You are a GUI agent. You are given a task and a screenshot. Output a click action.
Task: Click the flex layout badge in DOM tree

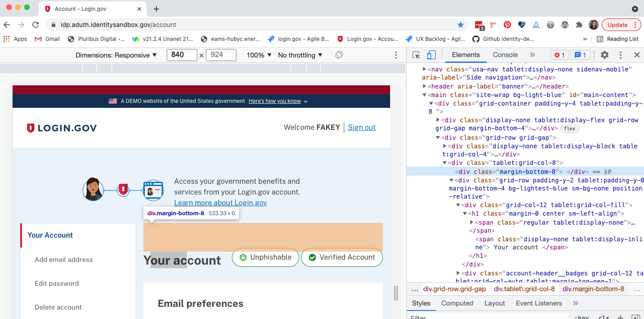[x=569, y=128]
